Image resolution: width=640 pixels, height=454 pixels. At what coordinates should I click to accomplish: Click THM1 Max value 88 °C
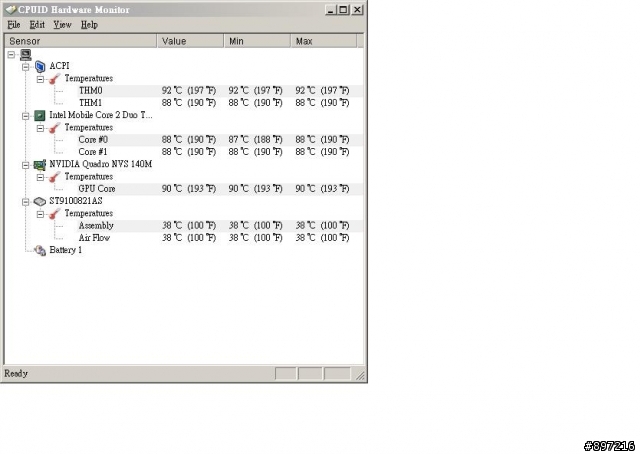[x=322, y=103]
